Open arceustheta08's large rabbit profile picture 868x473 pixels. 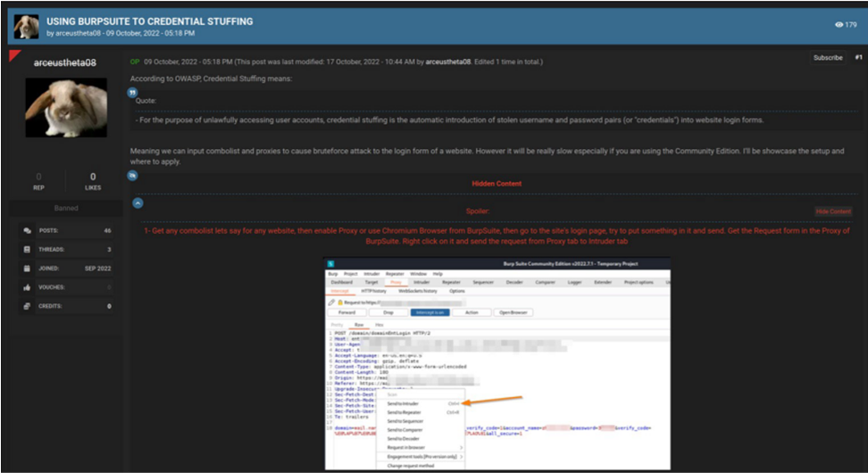66,107
